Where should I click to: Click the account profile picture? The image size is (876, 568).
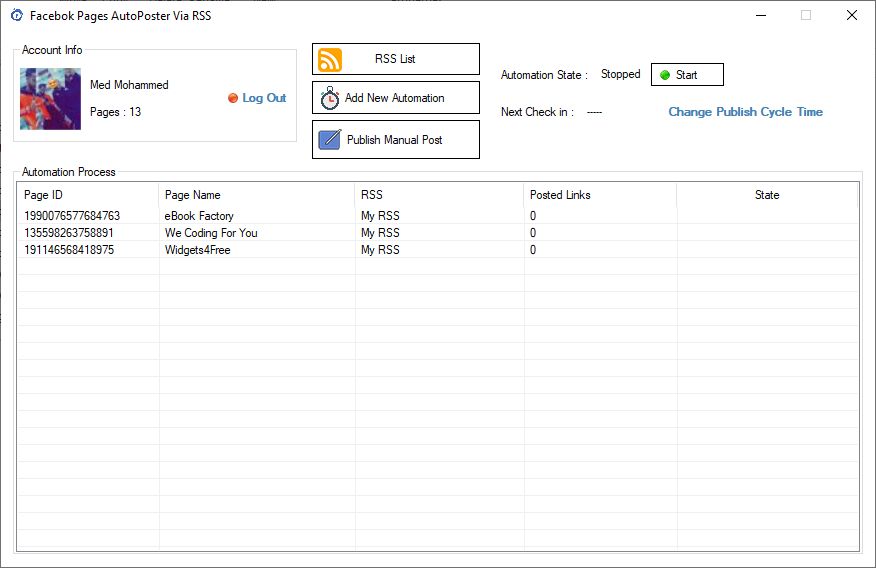click(50, 99)
